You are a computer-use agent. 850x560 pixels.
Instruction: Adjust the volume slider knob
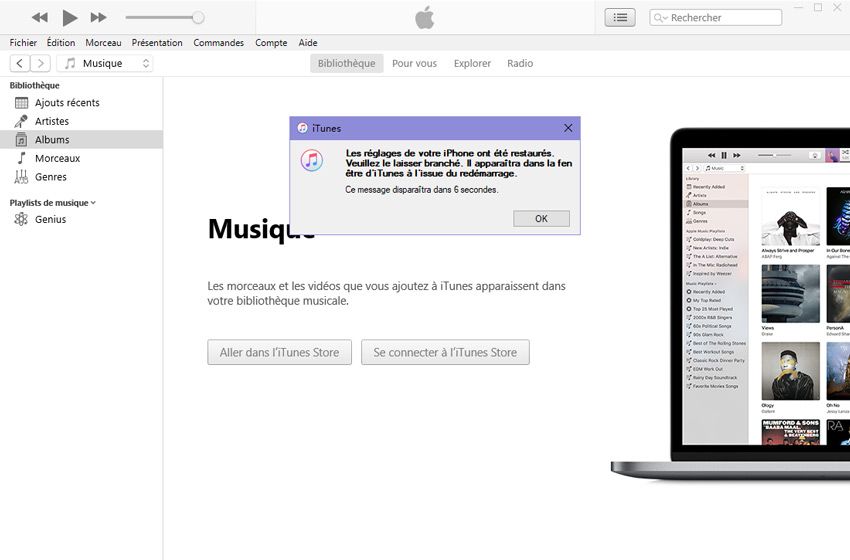[x=198, y=17]
